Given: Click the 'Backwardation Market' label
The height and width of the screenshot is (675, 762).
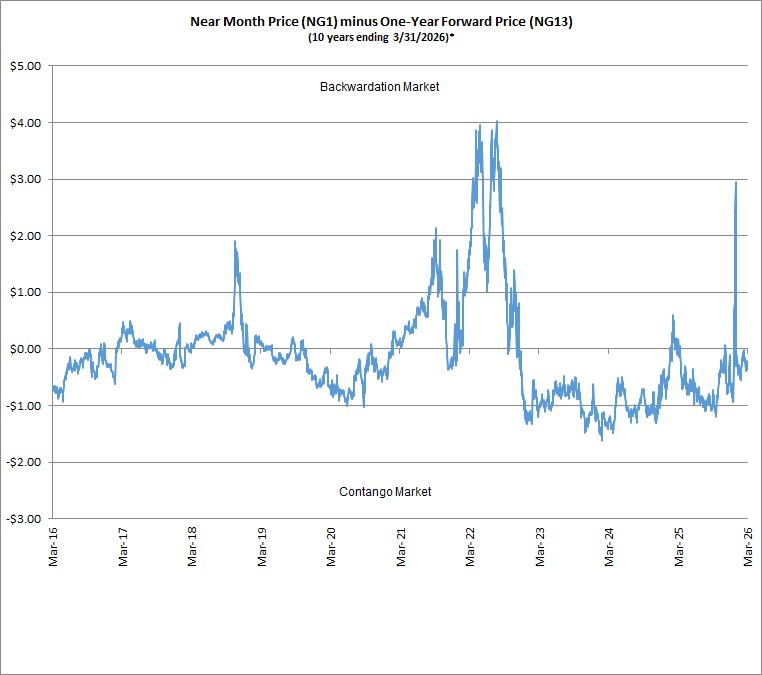Looking at the screenshot, I should 380,87.
